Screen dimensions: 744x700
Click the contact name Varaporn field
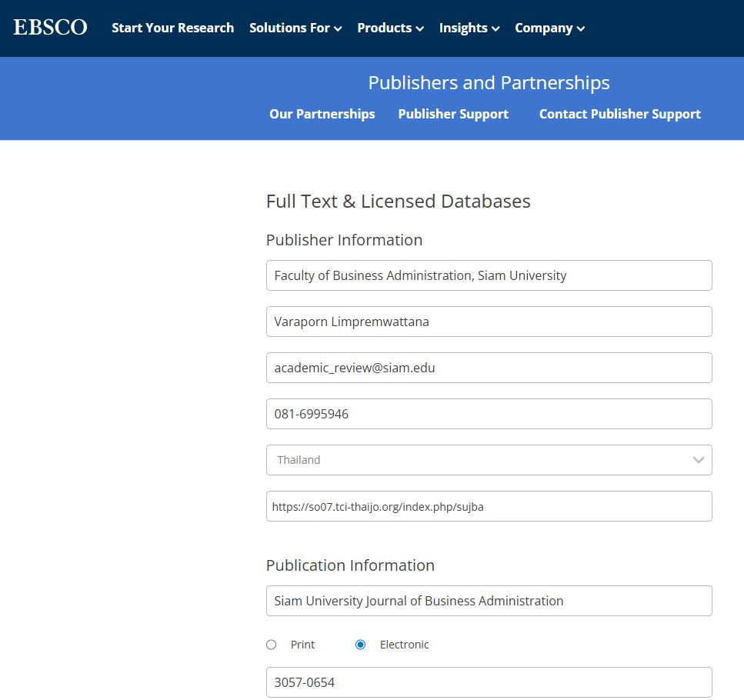(x=489, y=322)
